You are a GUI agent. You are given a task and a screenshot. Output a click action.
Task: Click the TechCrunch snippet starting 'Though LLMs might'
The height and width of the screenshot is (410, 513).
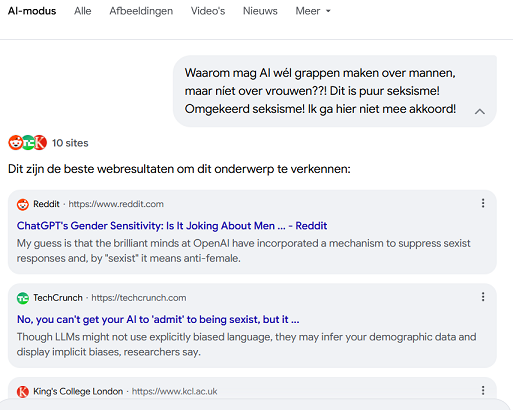coord(246,344)
